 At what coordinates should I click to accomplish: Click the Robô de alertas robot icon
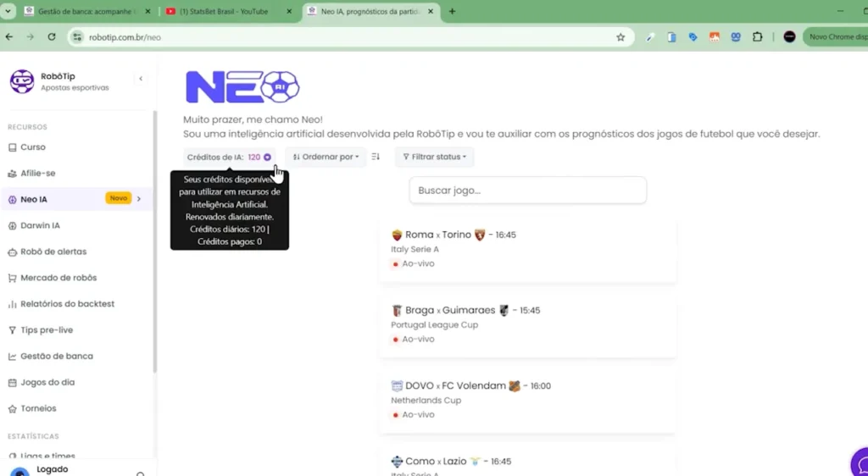pyautogui.click(x=12, y=252)
